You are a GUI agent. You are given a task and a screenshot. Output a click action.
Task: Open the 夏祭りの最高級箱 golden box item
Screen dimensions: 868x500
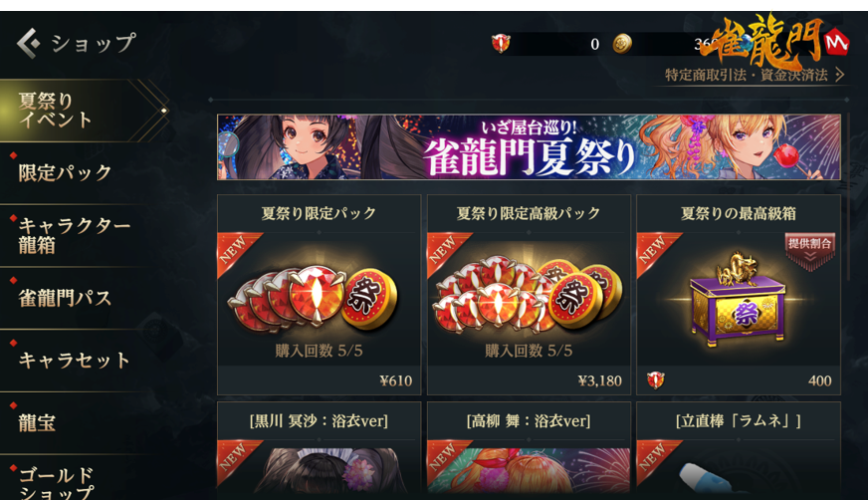[738, 300]
